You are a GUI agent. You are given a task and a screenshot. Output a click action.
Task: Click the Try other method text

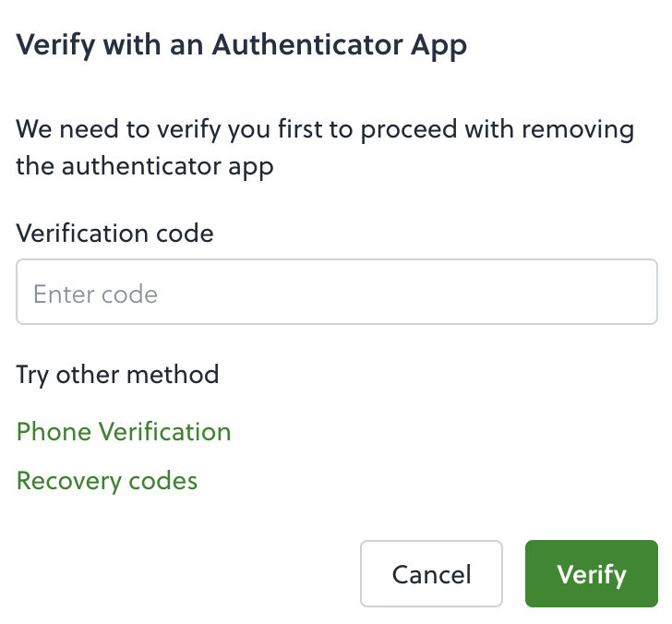coord(117,375)
